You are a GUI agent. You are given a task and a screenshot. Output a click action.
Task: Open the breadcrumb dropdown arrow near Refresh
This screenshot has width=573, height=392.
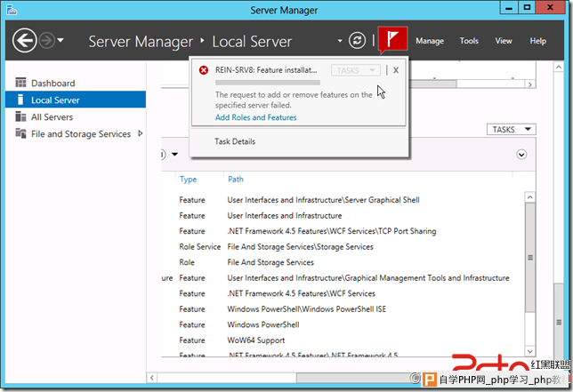[340, 41]
